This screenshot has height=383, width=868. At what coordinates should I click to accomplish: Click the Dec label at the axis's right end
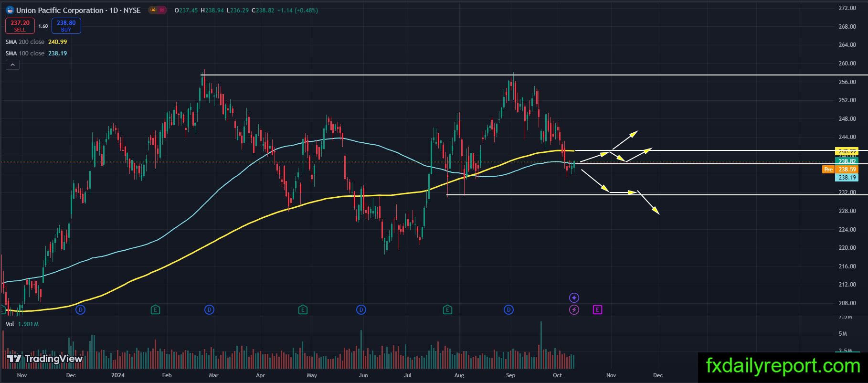click(658, 375)
